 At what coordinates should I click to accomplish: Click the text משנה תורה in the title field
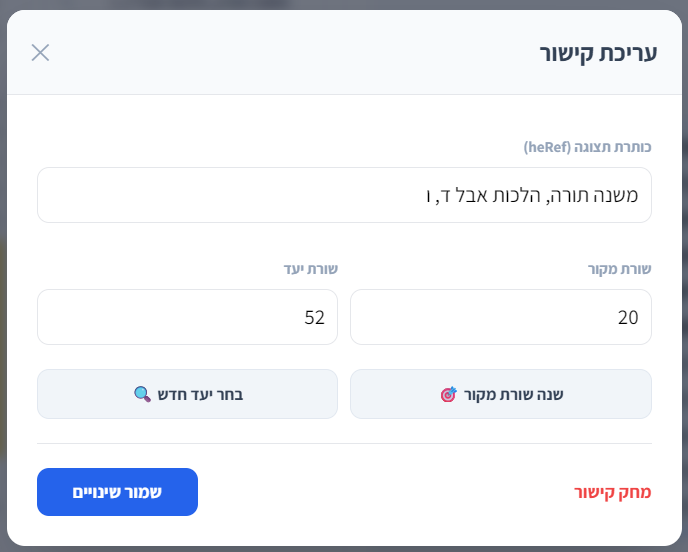click(596, 195)
